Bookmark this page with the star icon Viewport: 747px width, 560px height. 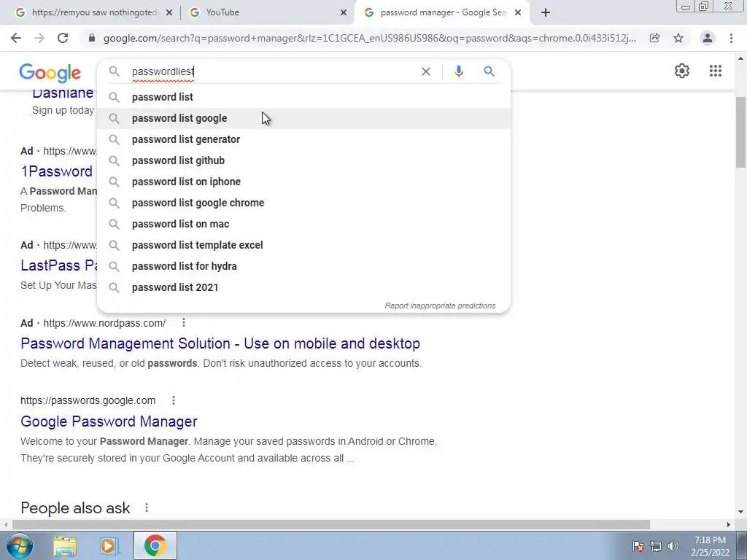coord(678,38)
